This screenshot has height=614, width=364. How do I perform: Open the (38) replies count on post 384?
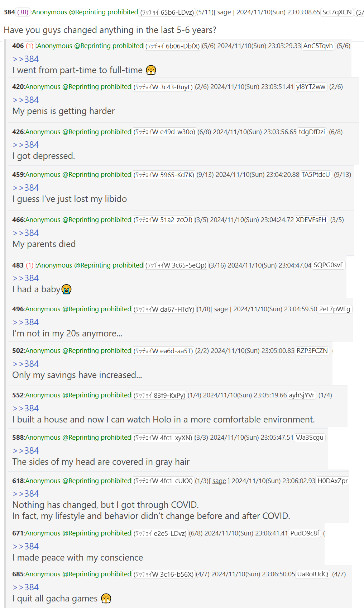coord(23,12)
